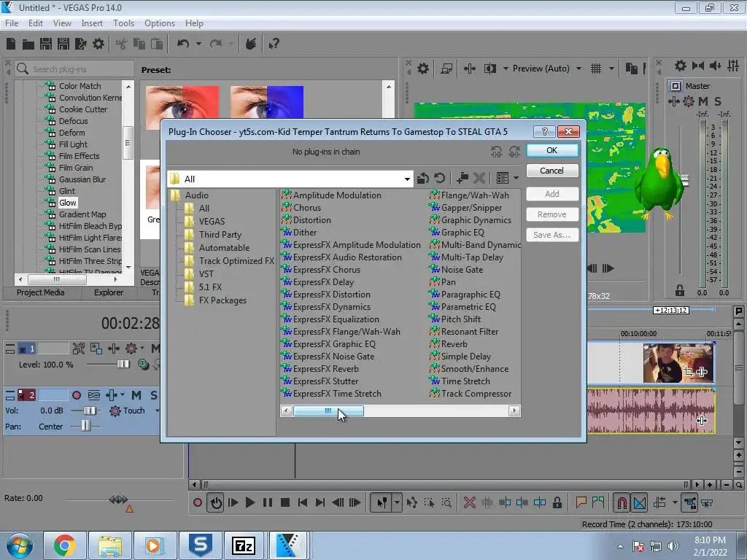Viewport: 747px width, 560px height.
Task: Click Cancel in Plug-In Chooser dialog
Action: pyautogui.click(x=552, y=171)
